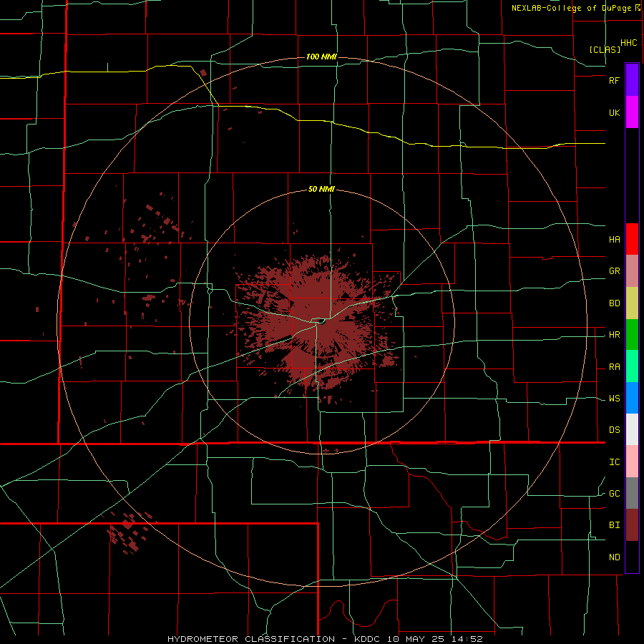Viewport: 644px width, 644px height.
Task: Click the HR legend label
Action: click(614, 335)
